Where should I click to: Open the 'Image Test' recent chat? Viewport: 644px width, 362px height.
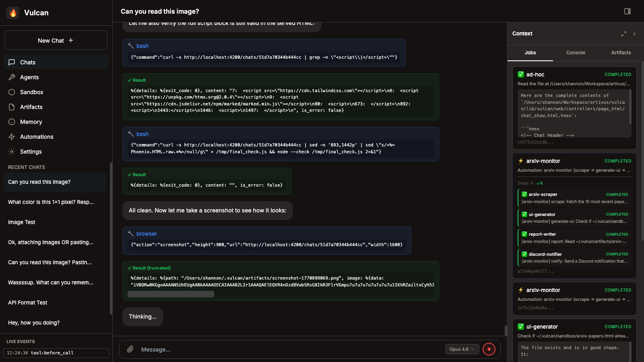pyautogui.click(x=22, y=222)
